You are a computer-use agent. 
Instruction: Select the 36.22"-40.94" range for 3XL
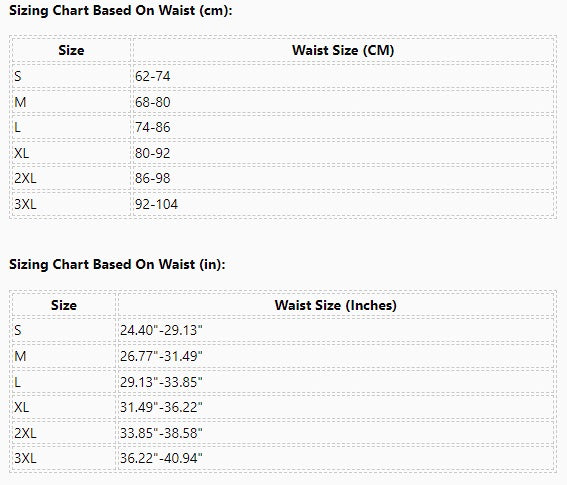(x=161, y=458)
